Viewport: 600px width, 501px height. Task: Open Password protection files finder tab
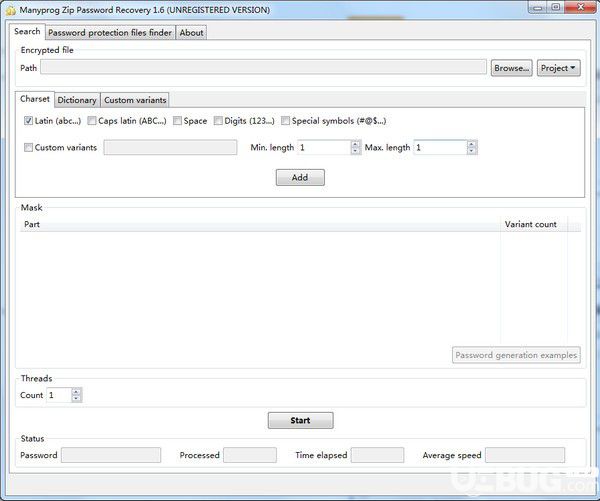pos(110,33)
